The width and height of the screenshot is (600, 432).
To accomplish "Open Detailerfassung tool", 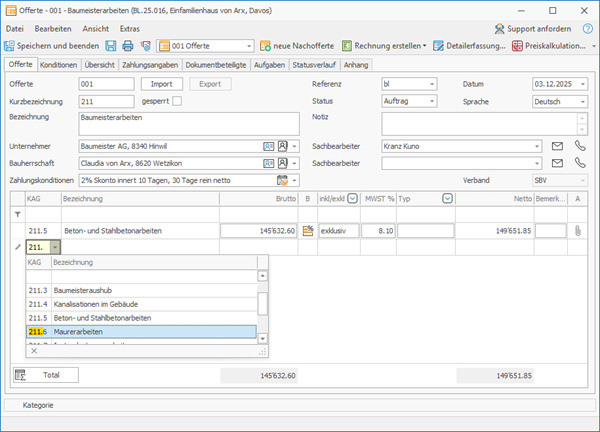I will coord(469,46).
